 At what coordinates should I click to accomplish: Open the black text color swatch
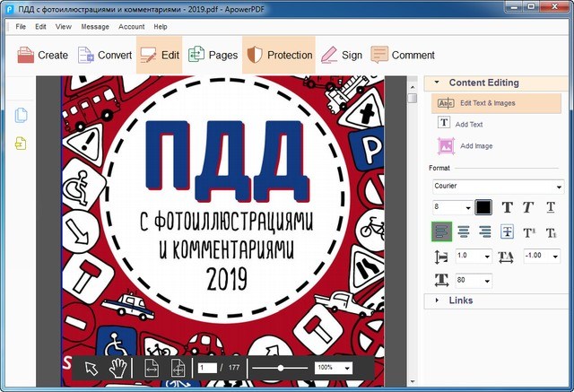[483, 207]
